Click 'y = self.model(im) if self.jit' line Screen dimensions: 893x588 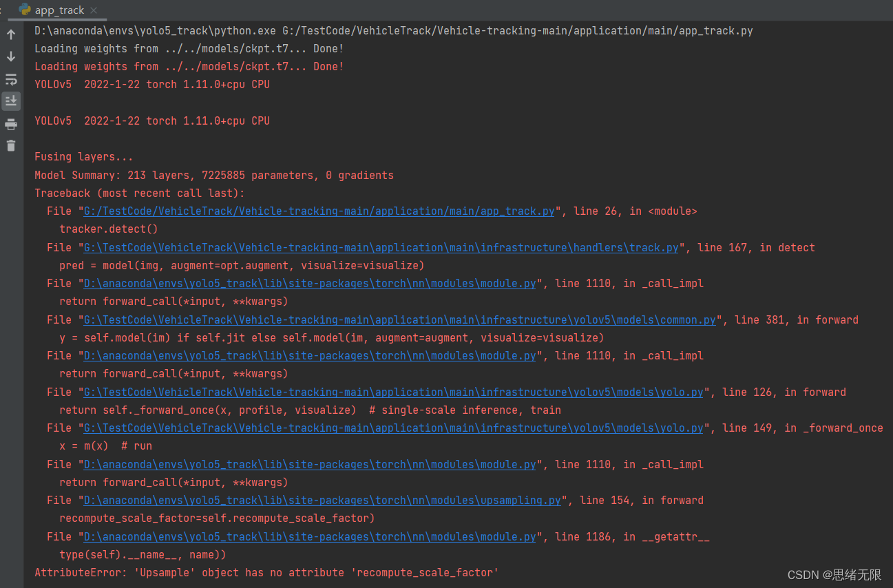tap(331, 337)
